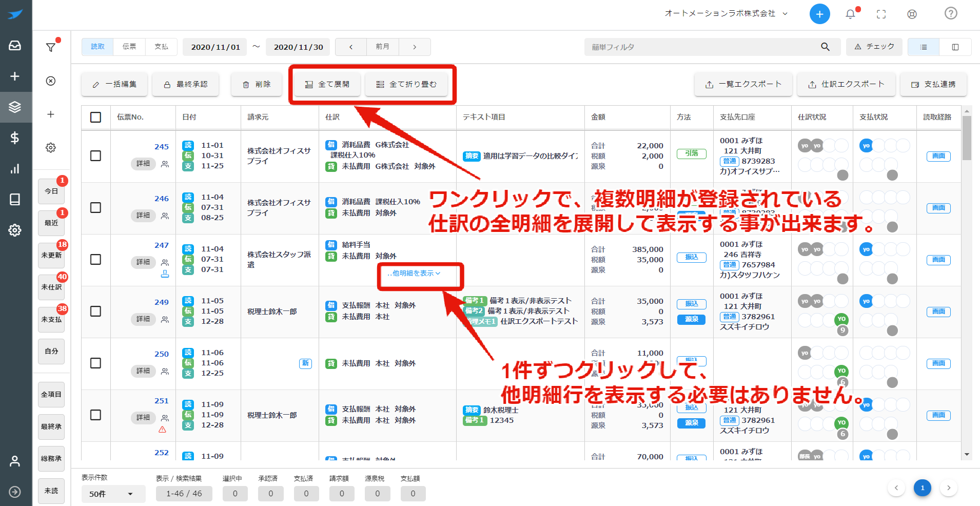Click the circled X clear filter icon

[51, 81]
